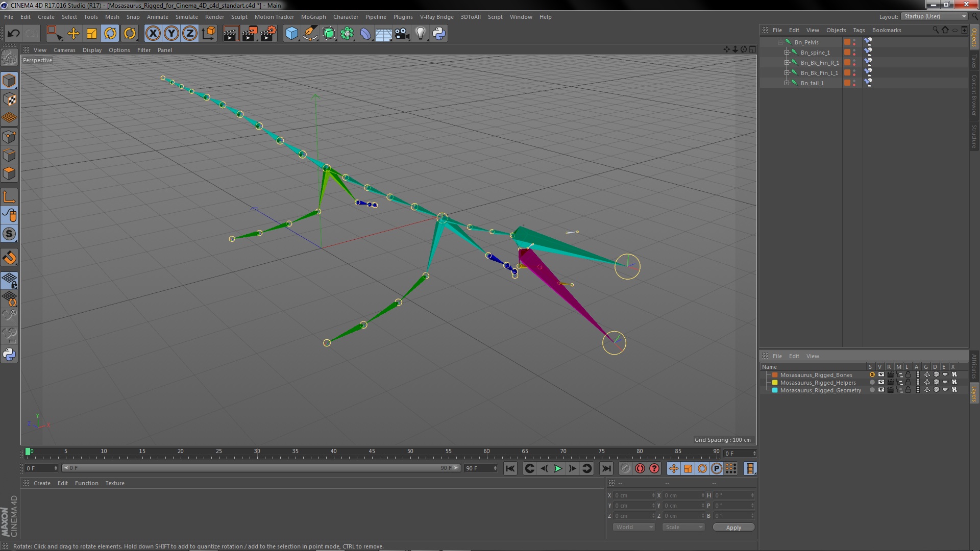
Task: Expand the Bn_tail_1 node
Action: (x=787, y=83)
